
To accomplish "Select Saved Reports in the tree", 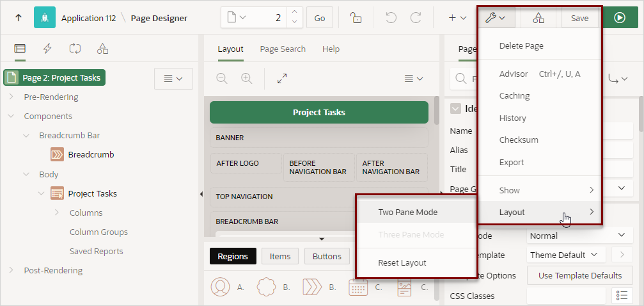I will click(96, 251).
